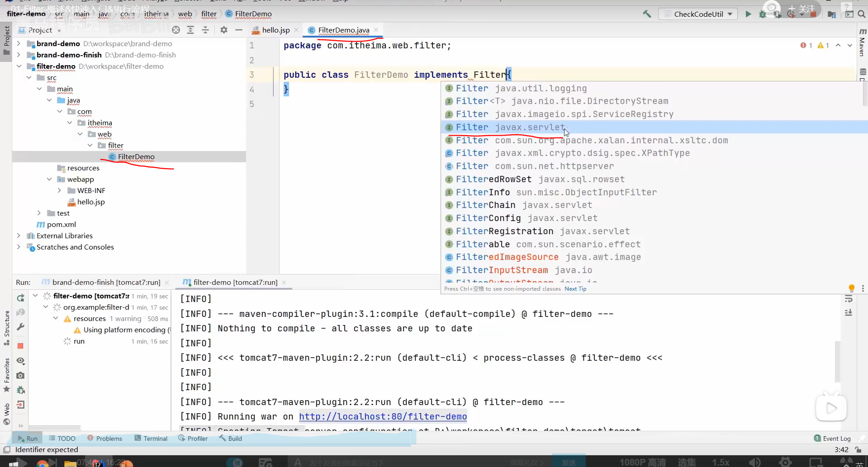This screenshot has height=467, width=868.
Task: Expand the test folder
Action: click(39, 213)
